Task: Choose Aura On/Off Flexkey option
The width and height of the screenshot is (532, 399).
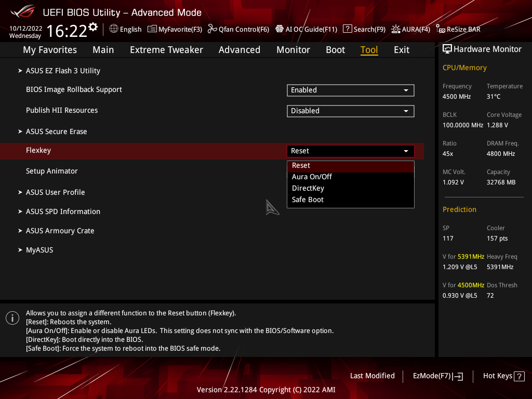Action: 351,177
